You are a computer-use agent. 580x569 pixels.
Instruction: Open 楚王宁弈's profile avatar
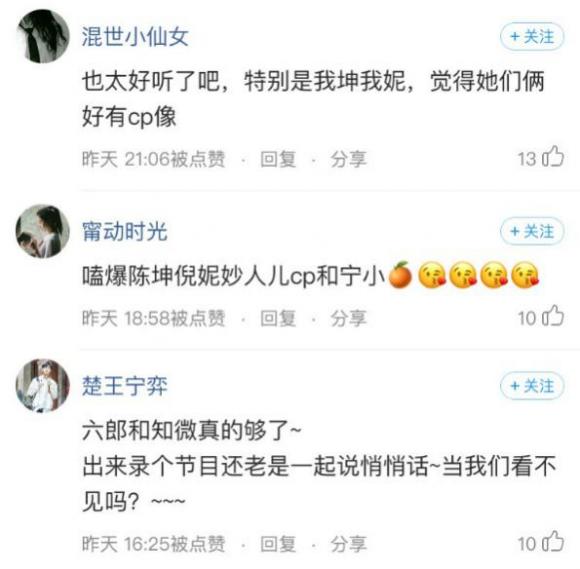[x=43, y=385]
